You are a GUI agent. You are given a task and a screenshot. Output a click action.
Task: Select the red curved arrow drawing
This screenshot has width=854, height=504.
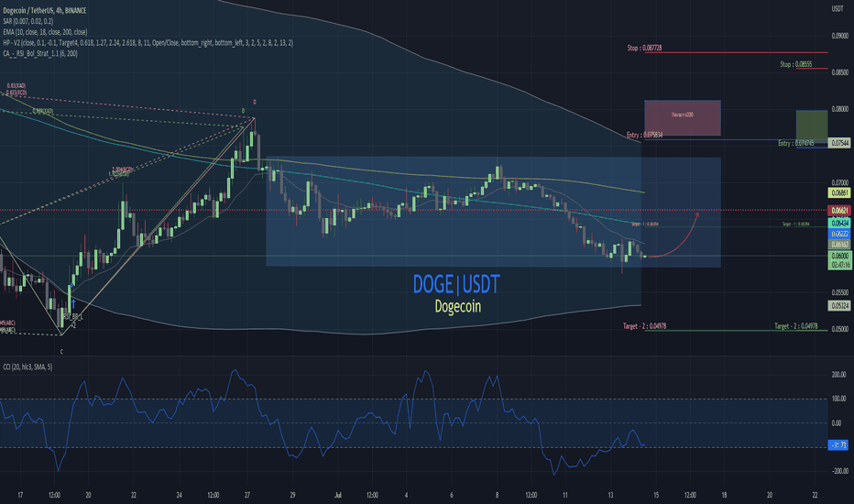(673, 236)
